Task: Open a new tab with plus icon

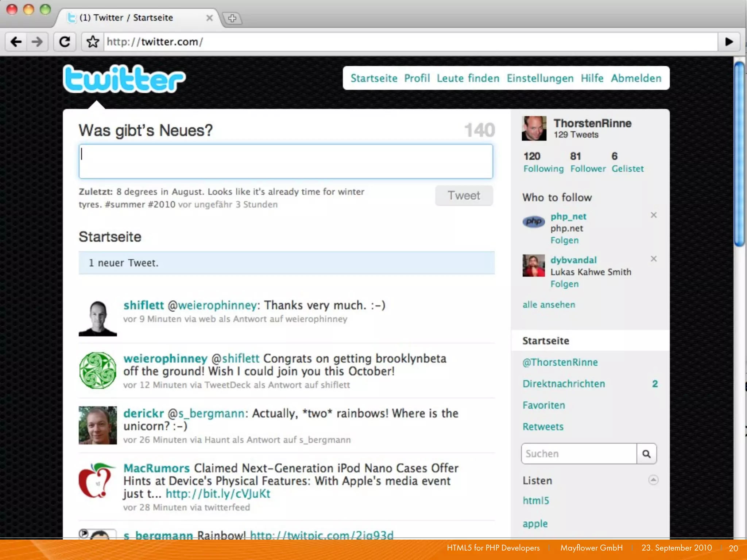Action: [232, 18]
